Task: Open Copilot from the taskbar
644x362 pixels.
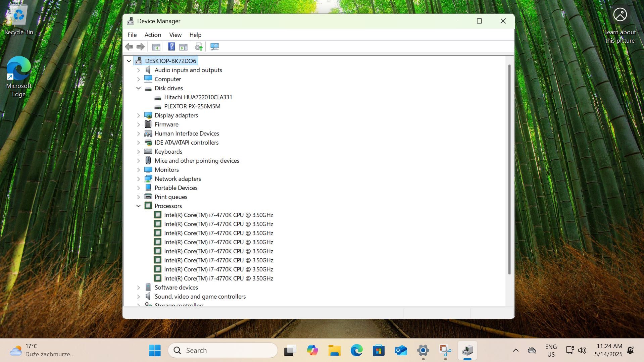Action: (312, 351)
